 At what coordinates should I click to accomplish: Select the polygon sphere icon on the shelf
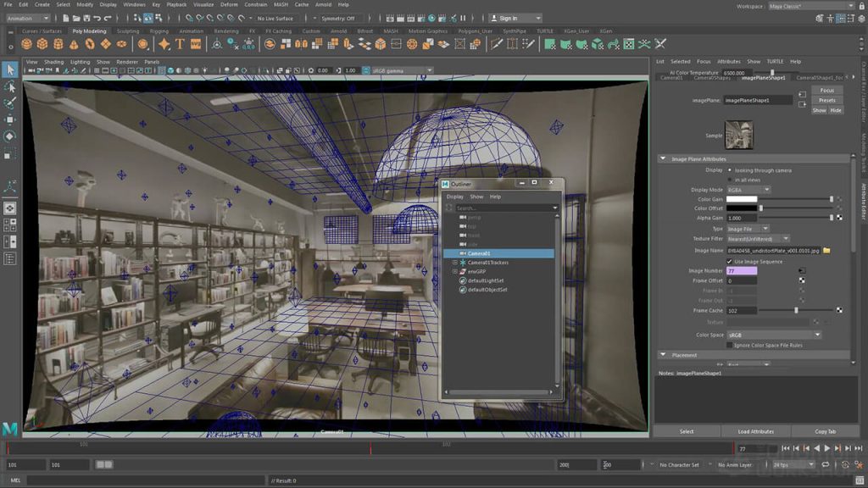pos(28,42)
